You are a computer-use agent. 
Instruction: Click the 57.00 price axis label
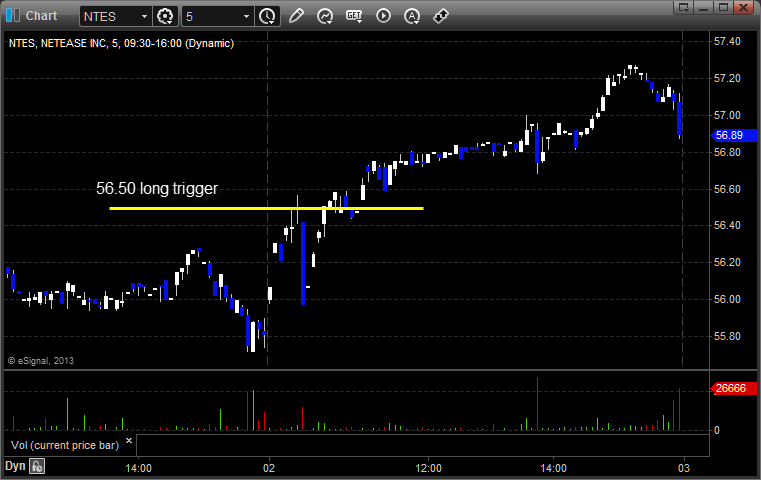(x=727, y=115)
